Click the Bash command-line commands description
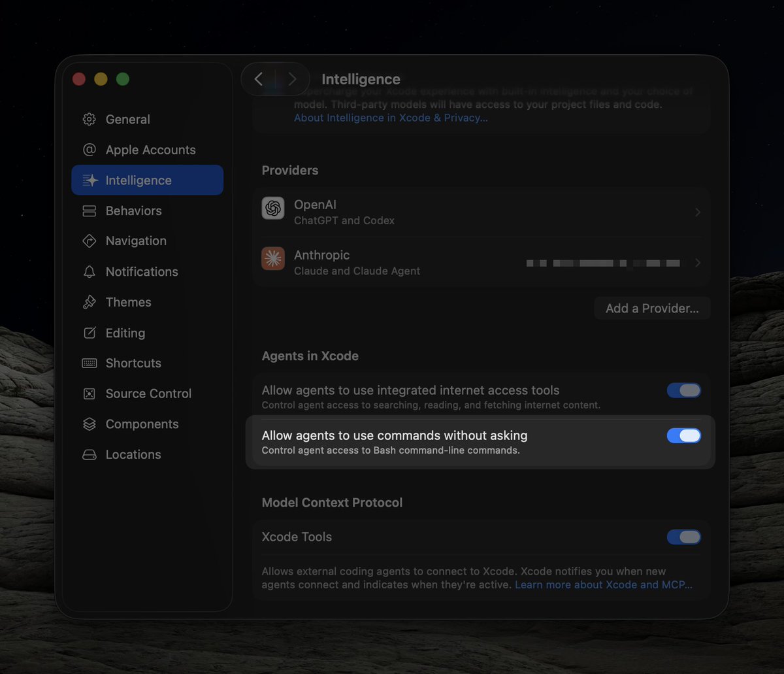 [x=391, y=450]
